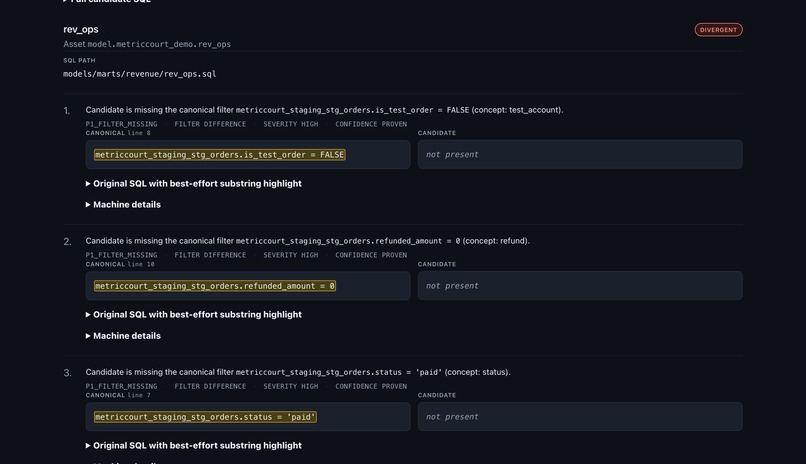Select the rev_ops asset heading
This screenshot has width=806, height=464.
[81, 29]
